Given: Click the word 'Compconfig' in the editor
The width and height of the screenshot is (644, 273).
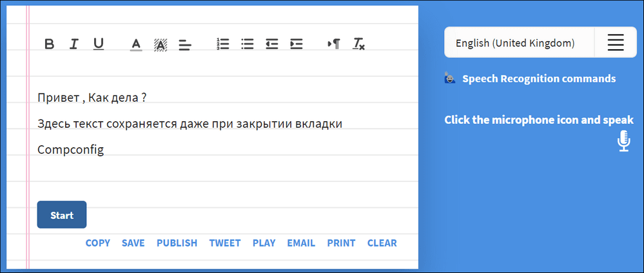Looking at the screenshot, I should (x=71, y=150).
